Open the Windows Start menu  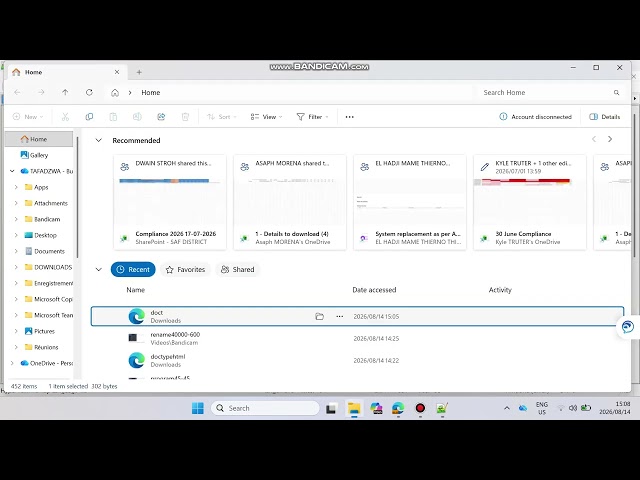198,408
